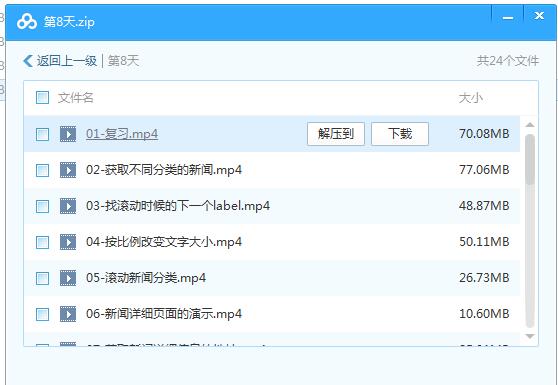Check the box for 05-滚动新闻分类.mp4

[42, 278]
